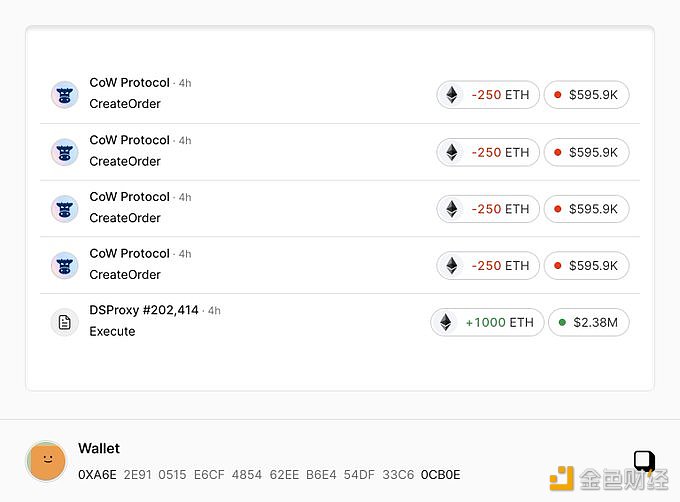Click the +1000 ETH amount pill
This screenshot has height=502, width=680.
(x=487, y=322)
